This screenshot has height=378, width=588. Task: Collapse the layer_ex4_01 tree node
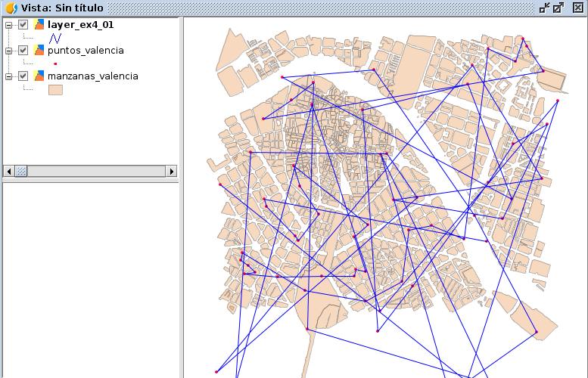tap(8, 24)
